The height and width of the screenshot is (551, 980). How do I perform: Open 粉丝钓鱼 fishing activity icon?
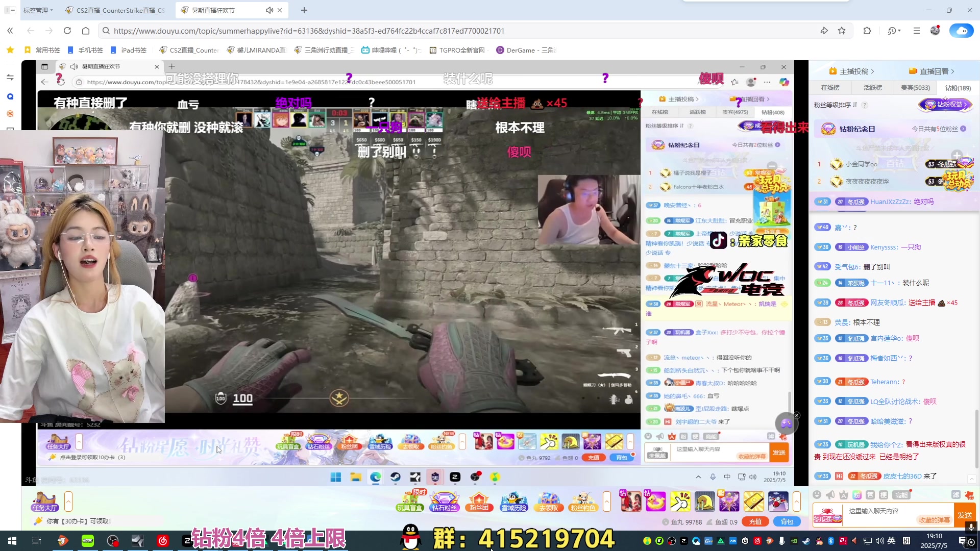[583, 502]
